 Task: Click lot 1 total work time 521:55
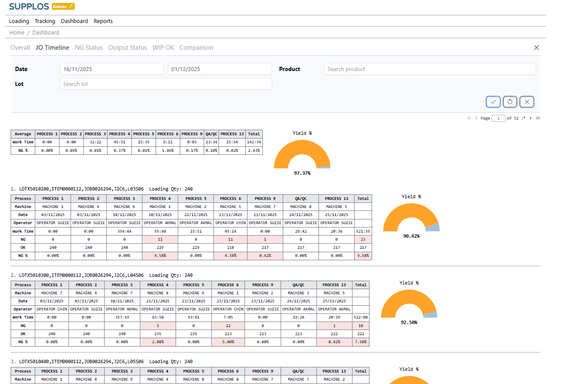(363, 231)
